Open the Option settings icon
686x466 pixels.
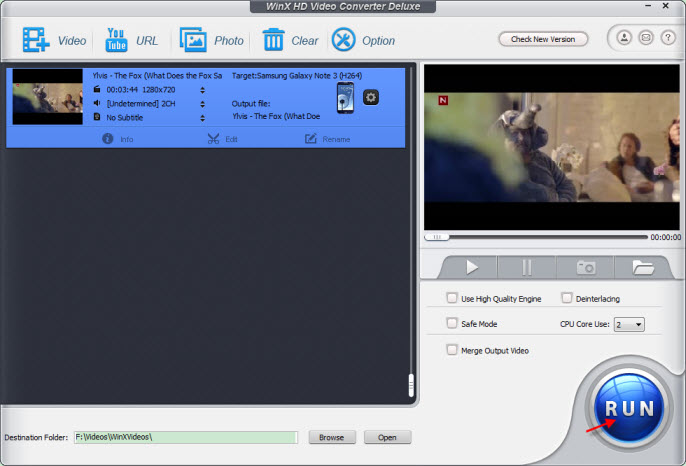343,40
